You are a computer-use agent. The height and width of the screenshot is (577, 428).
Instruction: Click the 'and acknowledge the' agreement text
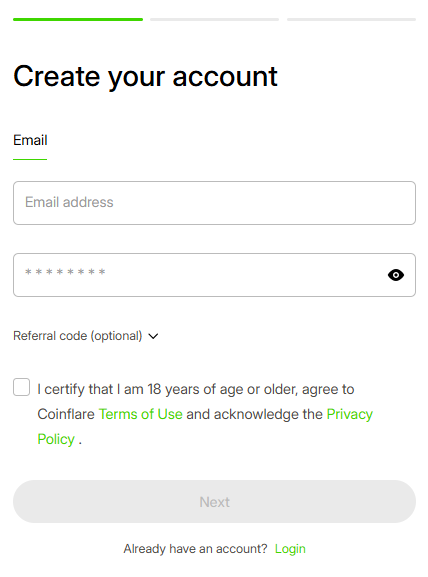pos(255,414)
